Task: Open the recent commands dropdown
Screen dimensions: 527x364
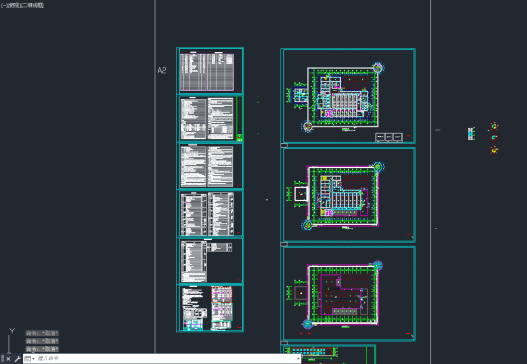Action: (x=30, y=359)
